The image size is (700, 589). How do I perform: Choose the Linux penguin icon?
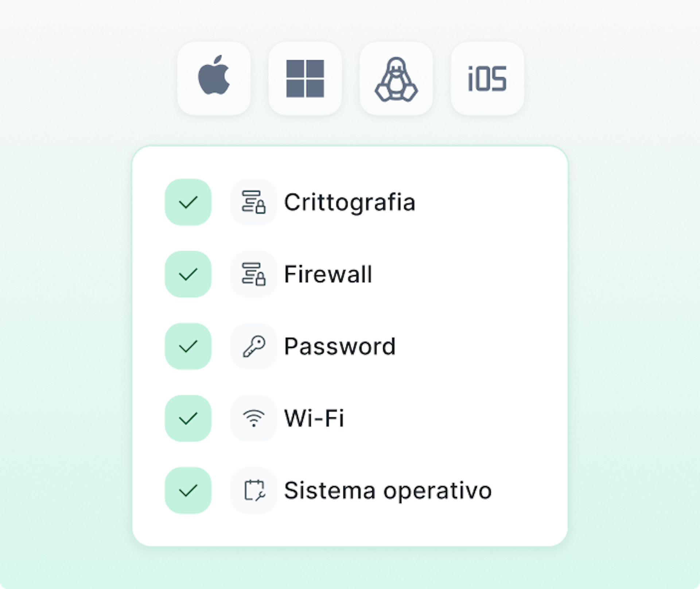[x=396, y=78]
